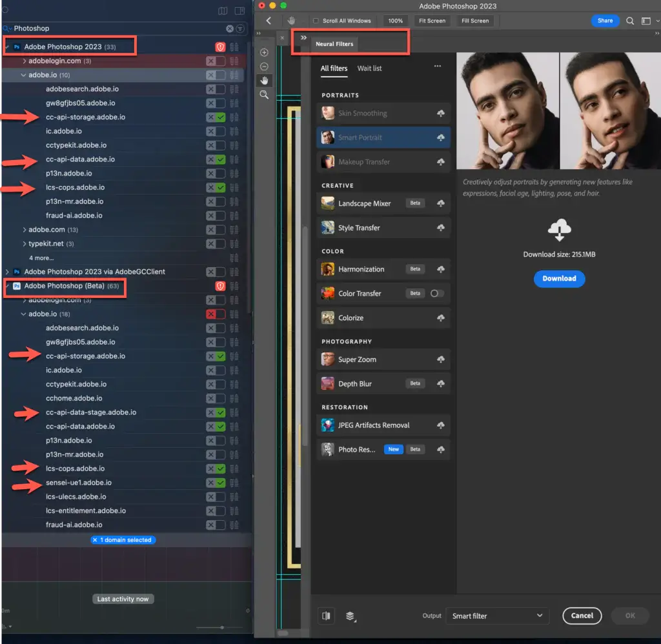Open the Photoshop search icon

[x=630, y=21]
